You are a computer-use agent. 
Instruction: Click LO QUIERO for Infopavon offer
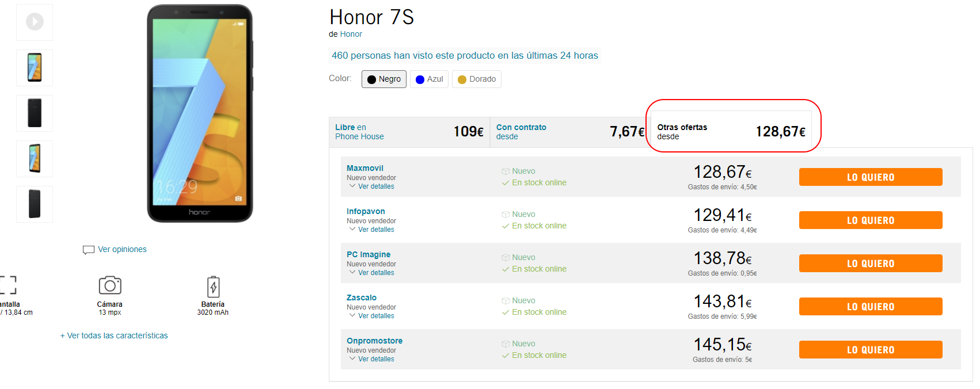tap(871, 220)
